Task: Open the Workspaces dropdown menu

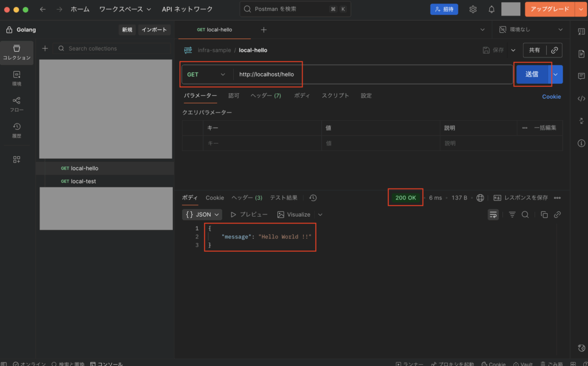Action: 125,9
